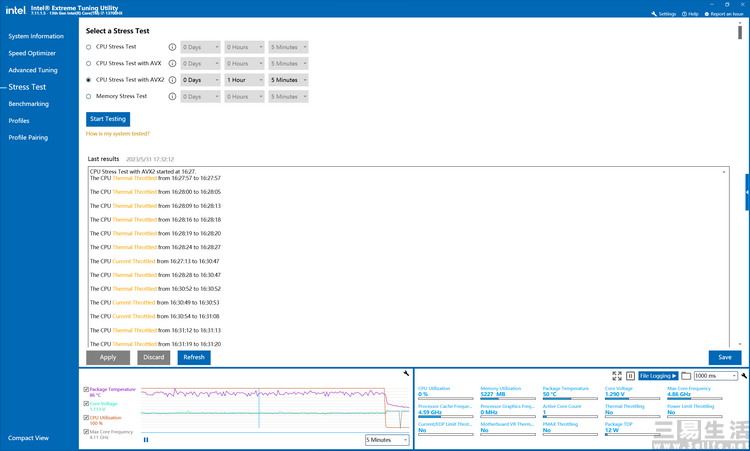Select CPU Stress Test with AVX option

pyautogui.click(x=88, y=64)
